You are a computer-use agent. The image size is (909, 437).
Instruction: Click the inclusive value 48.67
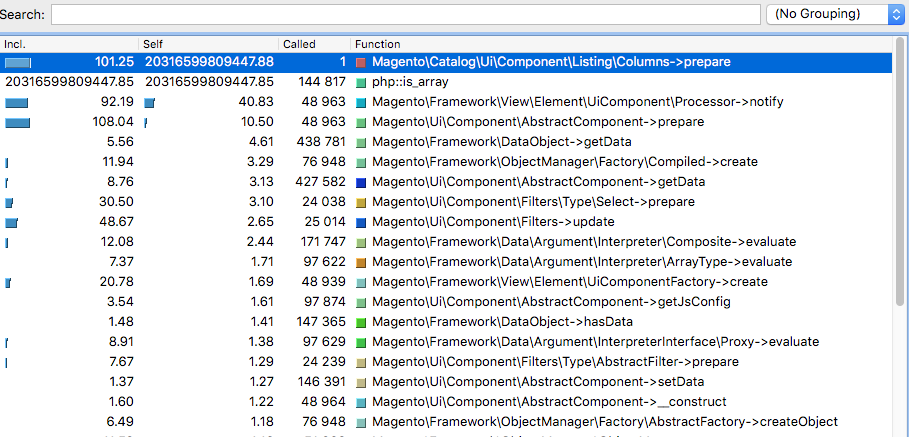pyautogui.click(x=116, y=222)
